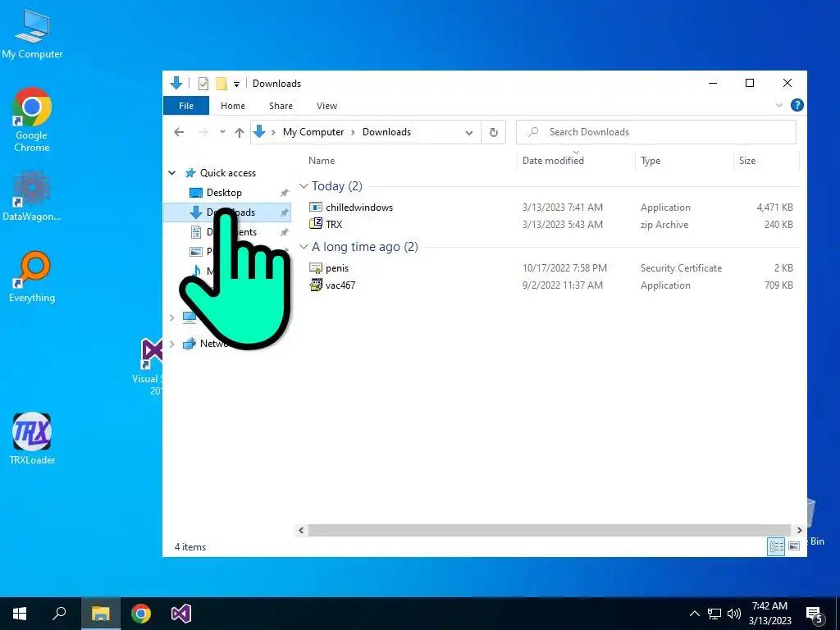Open the File tab

pyautogui.click(x=186, y=106)
